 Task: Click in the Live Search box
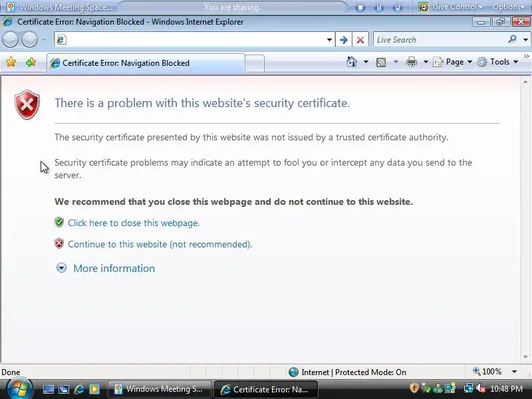(440, 40)
